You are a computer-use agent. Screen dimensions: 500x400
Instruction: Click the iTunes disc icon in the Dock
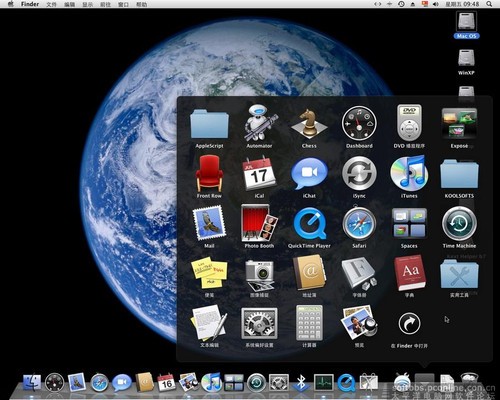click(211, 382)
